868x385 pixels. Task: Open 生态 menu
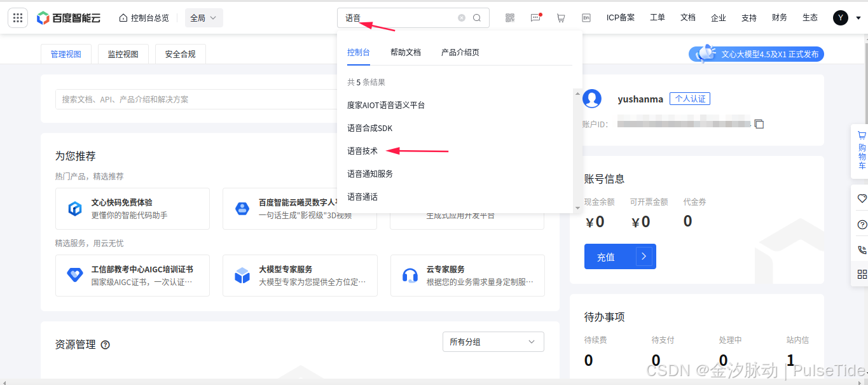(x=810, y=18)
